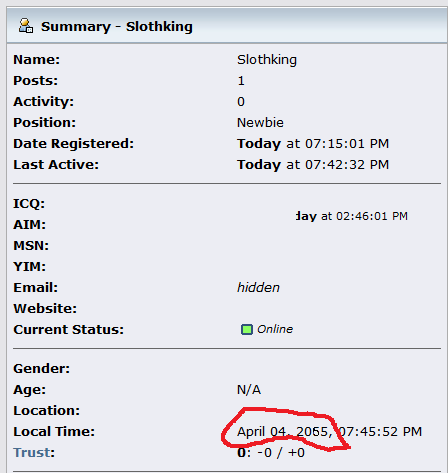448x473 pixels.
Task: Click the Current Status label
Action: [x=68, y=330]
